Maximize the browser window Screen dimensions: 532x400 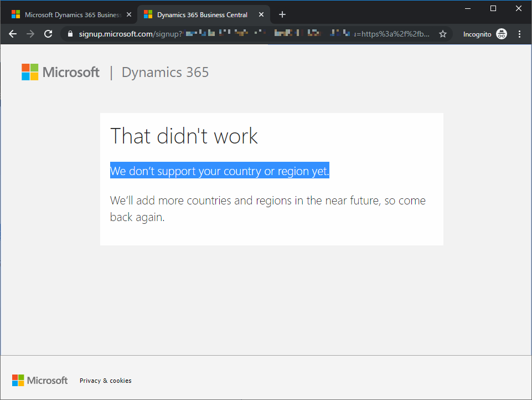coord(493,8)
